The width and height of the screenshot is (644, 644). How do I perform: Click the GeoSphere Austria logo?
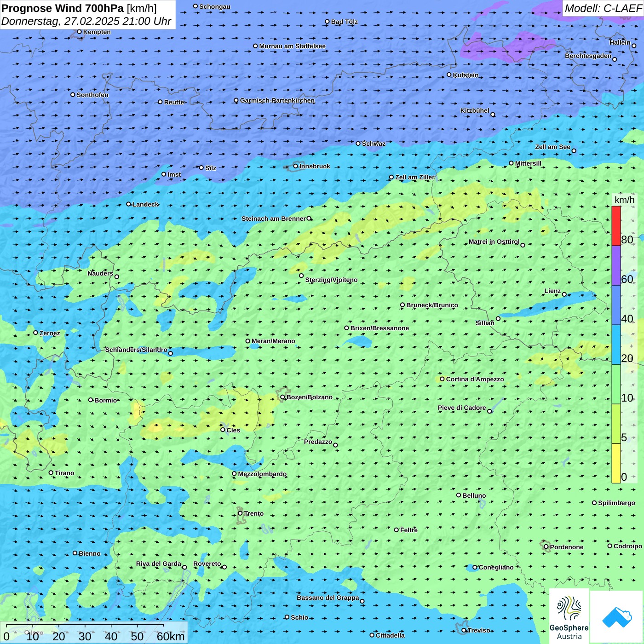569,615
